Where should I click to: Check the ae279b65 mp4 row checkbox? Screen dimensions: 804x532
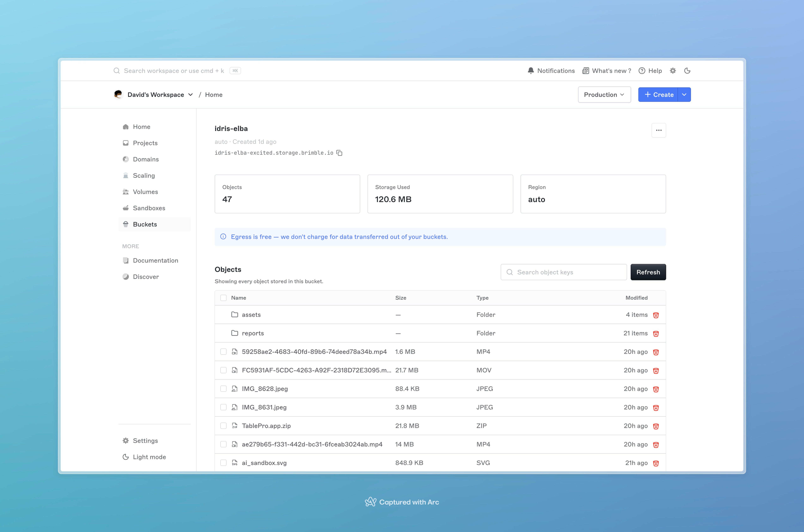[223, 444]
